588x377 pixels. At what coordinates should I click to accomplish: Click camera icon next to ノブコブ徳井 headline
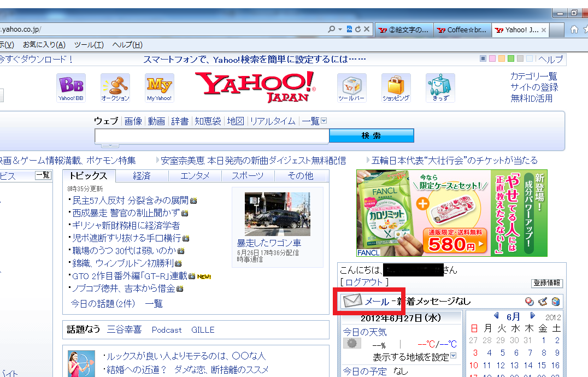pyautogui.click(x=180, y=289)
